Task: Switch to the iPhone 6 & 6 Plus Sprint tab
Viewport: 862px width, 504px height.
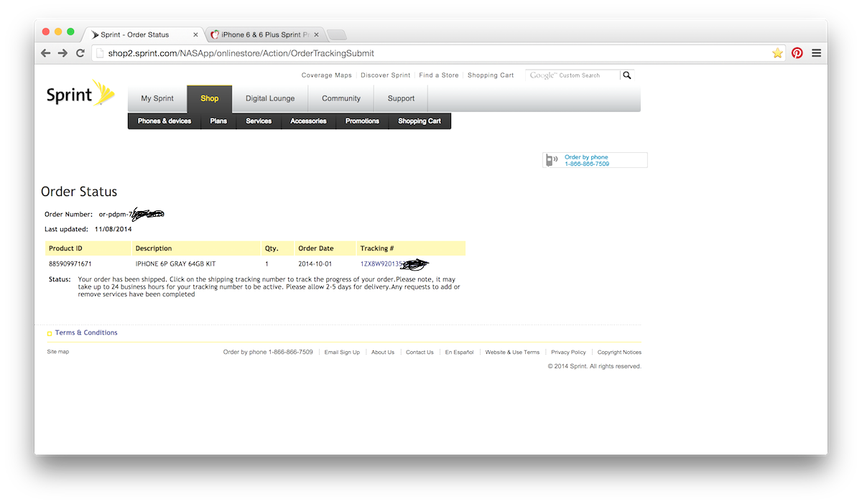Action: 266,34
